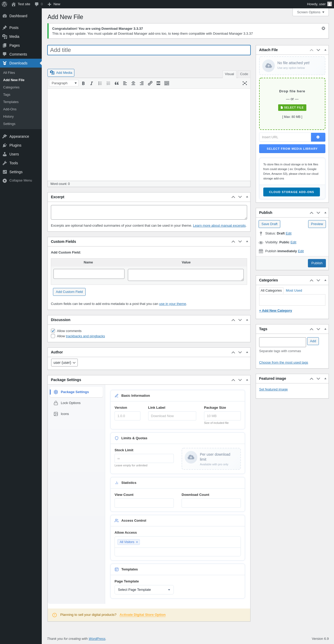Enter distraction-free fullscreen editor mode
This screenshot has height=644, width=334.
coord(244,83)
